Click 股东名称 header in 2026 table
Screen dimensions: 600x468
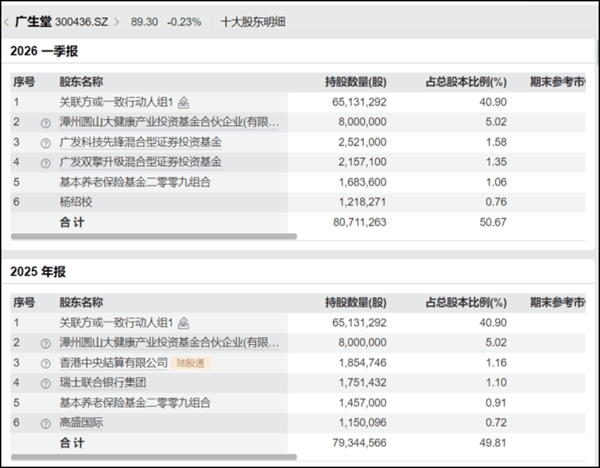pyautogui.click(x=81, y=82)
